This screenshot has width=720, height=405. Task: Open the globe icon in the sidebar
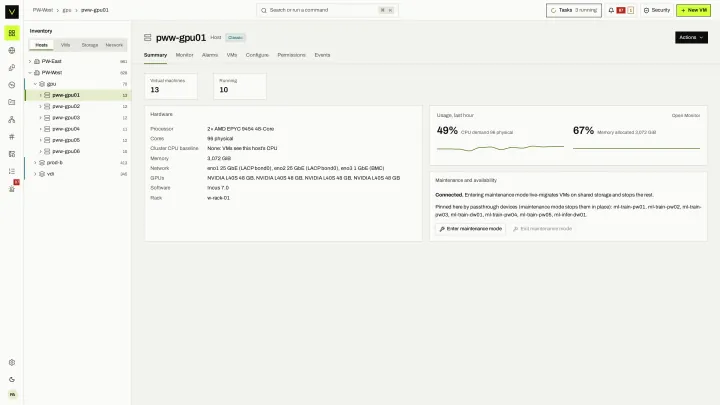[12, 51]
